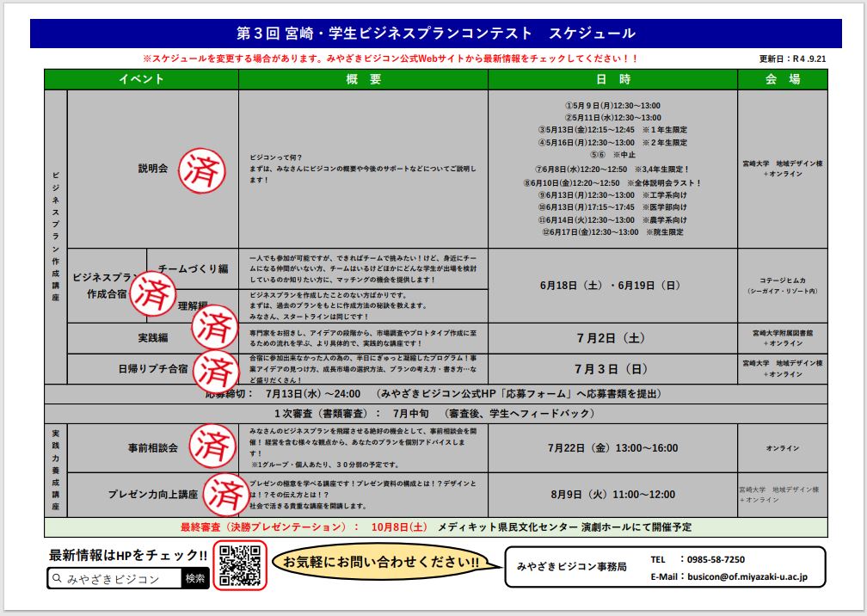Click the ①5月9日(月)12:30~13:00 line
Viewport: 867px width, 616px height.
(x=612, y=106)
